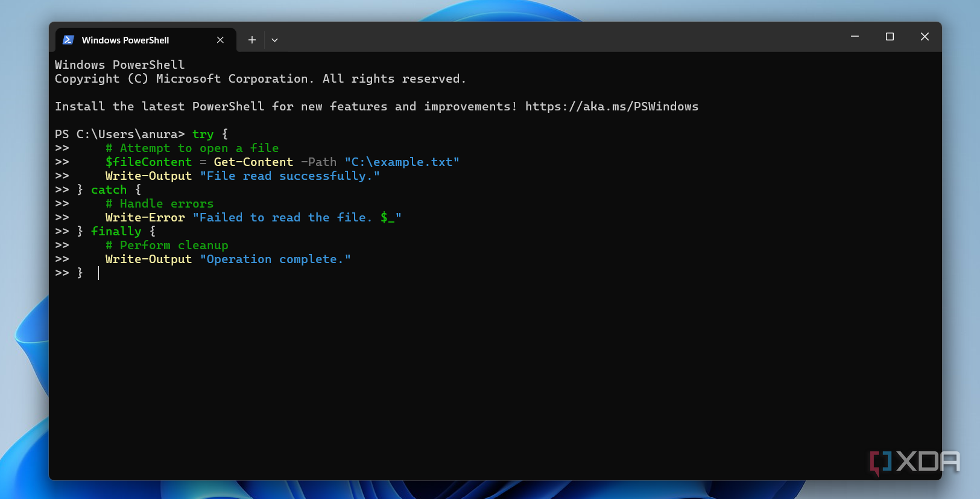Click the -Path parameter text
Image resolution: width=980 pixels, height=499 pixels.
(318, 162)
